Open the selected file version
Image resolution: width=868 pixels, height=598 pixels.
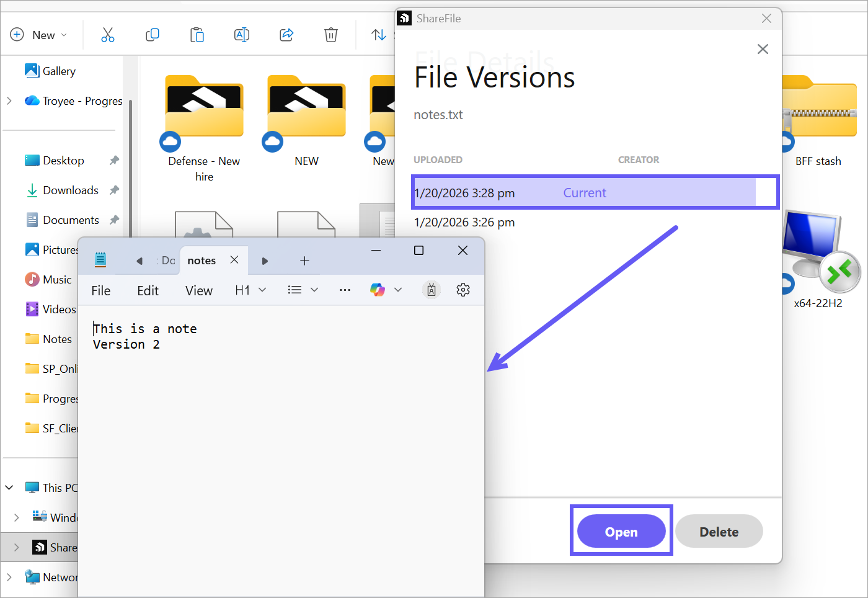pyautogui.click(x=621, y=530)
